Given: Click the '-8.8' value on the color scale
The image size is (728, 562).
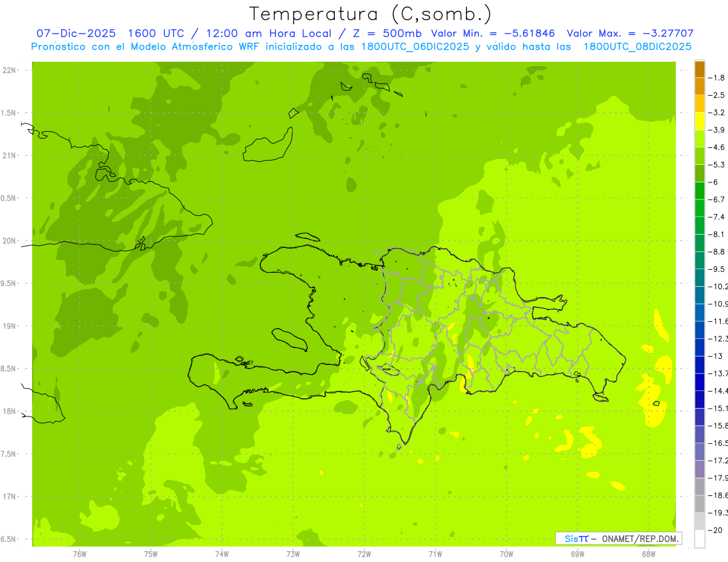Looking at the screenshot, I should pyautogui.click(x=716, y=252).
